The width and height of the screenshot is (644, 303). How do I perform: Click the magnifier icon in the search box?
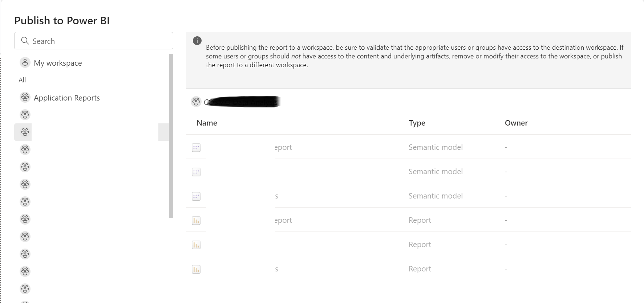click(x=25, y=41)
